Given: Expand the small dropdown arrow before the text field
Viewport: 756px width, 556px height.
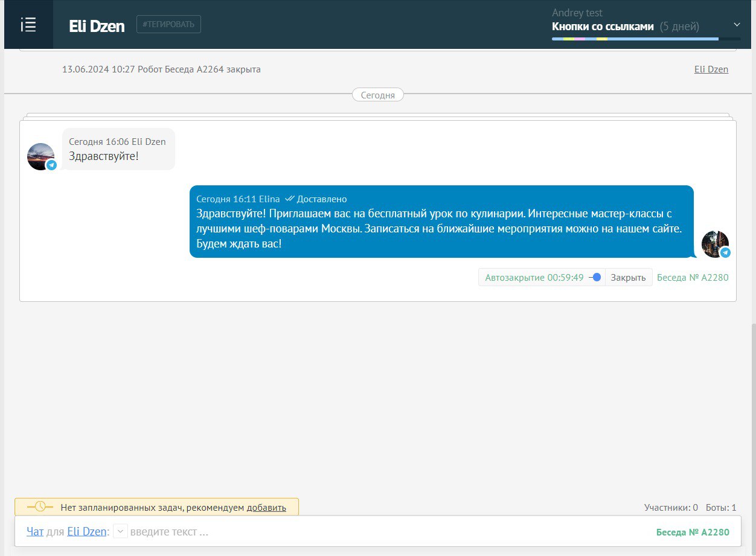Looking at the screenshot, I should 120,532.
